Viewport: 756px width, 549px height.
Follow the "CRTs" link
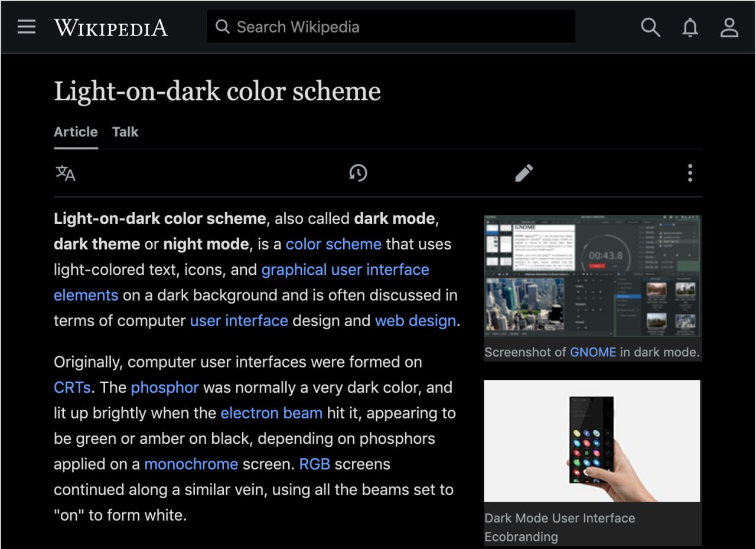tap(72, 388)
